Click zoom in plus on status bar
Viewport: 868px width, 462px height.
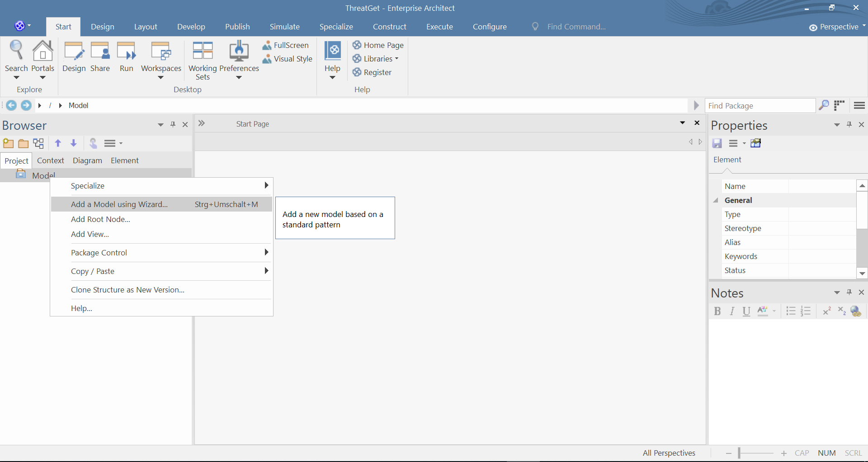coord(784,453)
